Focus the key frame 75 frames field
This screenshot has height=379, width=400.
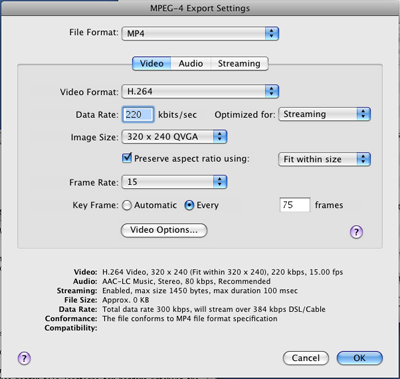[x=295, y=205]
